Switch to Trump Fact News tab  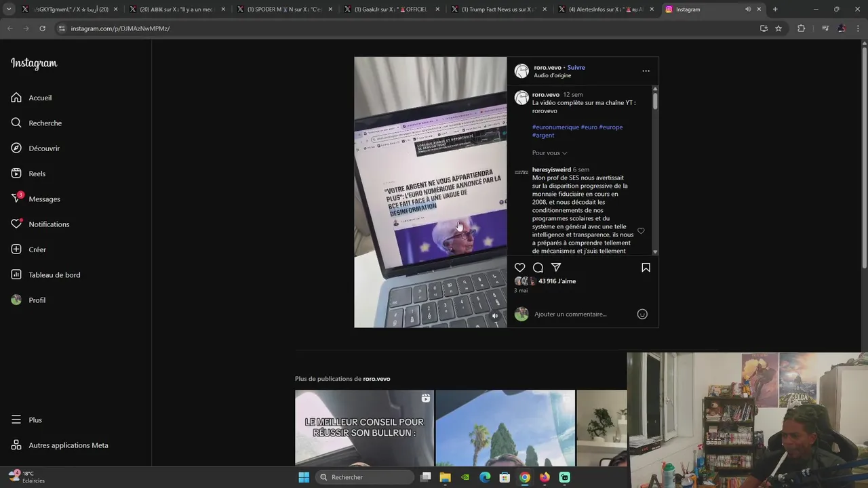pyautogui.click(x=498, y=9)
